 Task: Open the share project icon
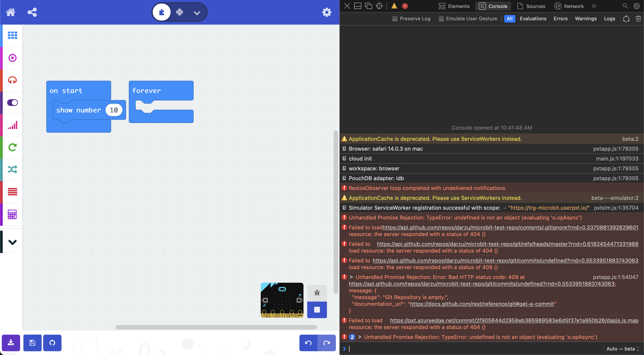click(x=32, y=12)
